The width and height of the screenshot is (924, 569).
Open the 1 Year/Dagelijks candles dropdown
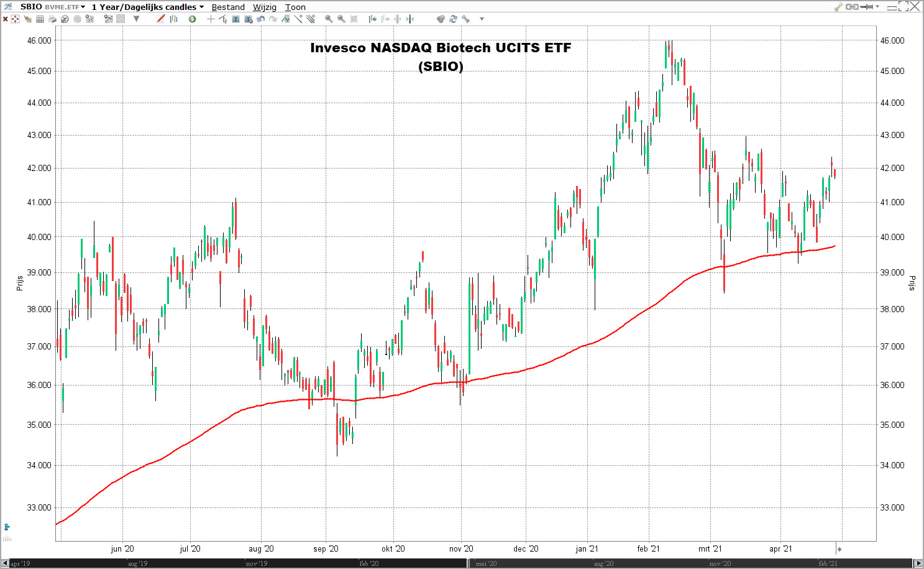coord(148,7)
